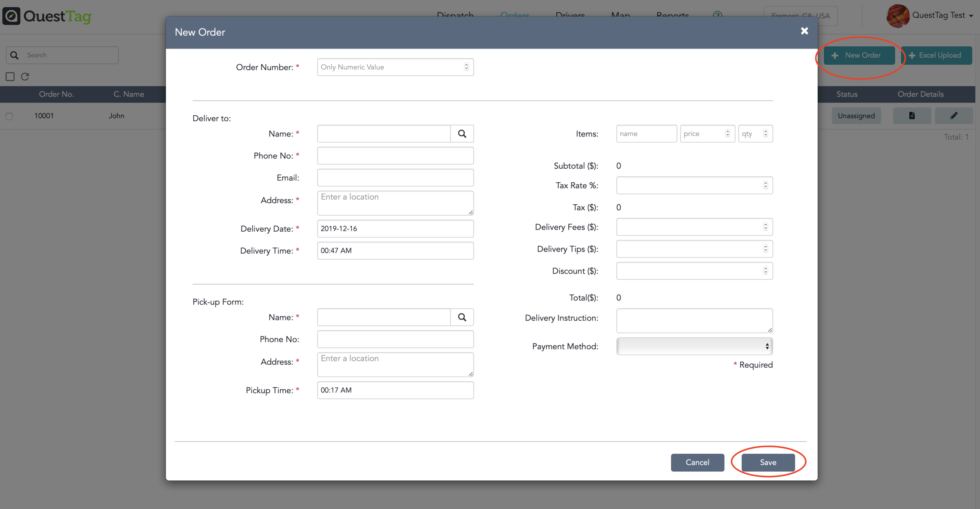Expand the QuestTag Test account menu

coord(971,16)
